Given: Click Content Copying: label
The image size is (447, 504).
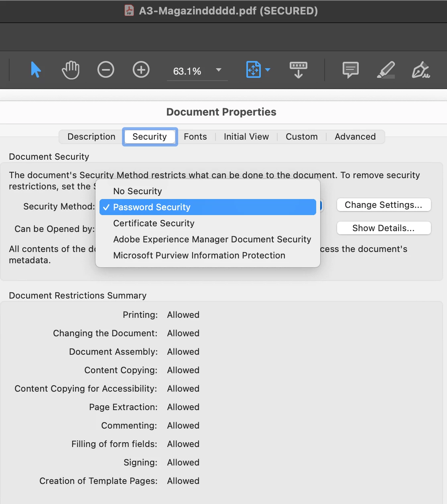Looking at the screenshot, I should (121, 370).
